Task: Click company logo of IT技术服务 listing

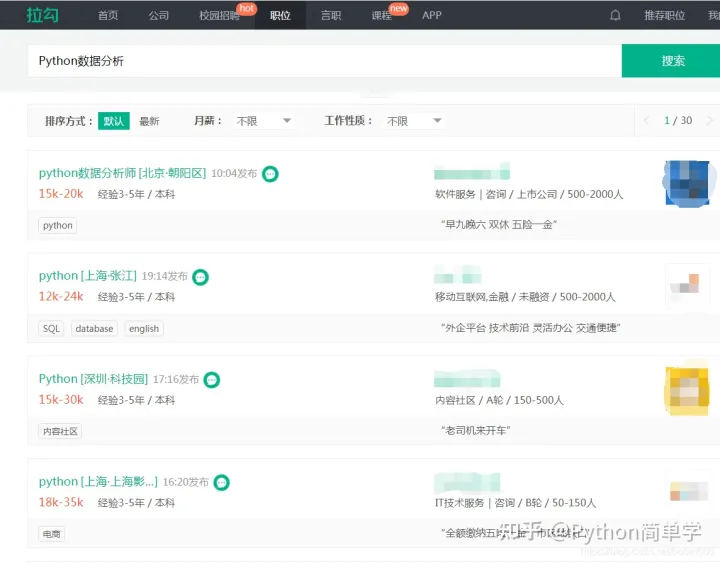Action: [688, 491]
